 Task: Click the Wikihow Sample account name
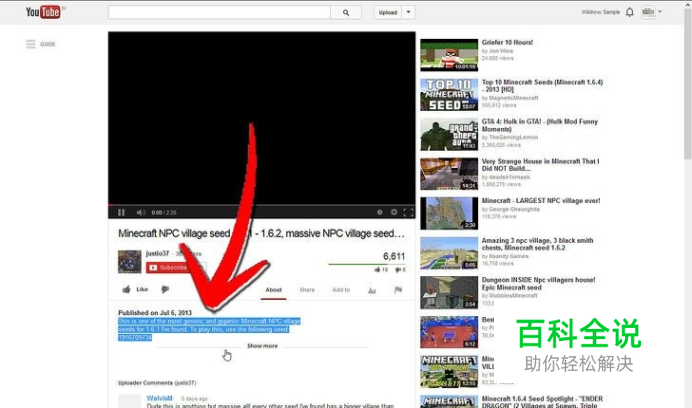click(601, 12)
